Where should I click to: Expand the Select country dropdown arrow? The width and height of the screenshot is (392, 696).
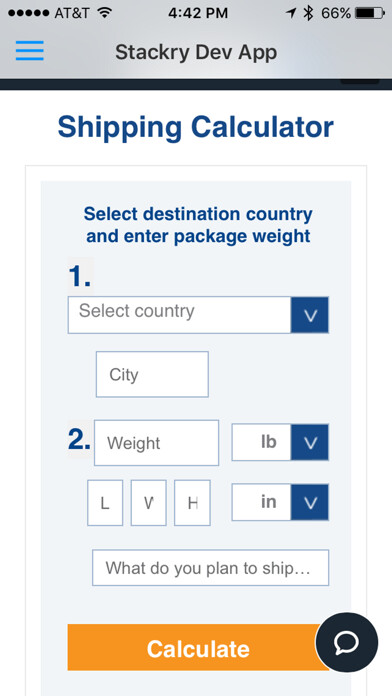pos(310,315)
